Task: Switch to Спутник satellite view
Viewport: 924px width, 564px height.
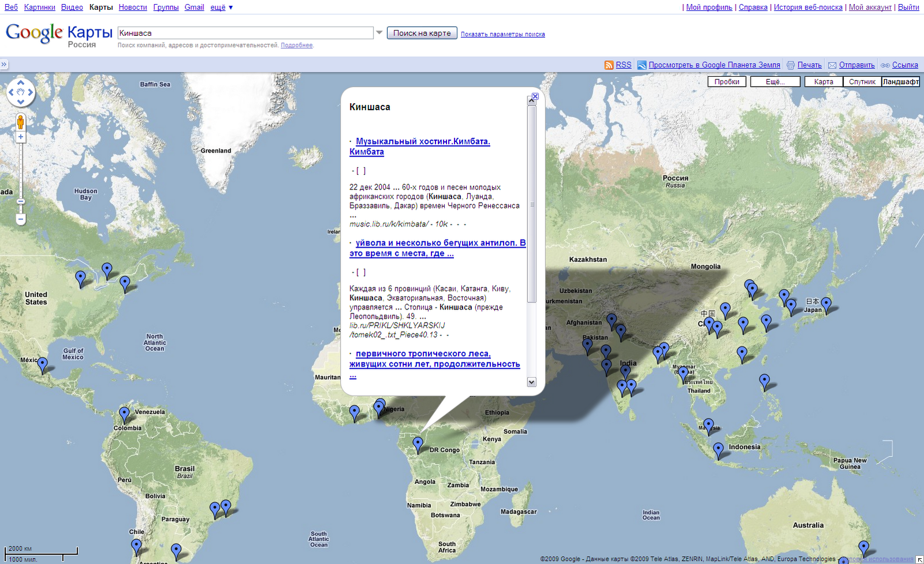Action: (x=862, y=81)
